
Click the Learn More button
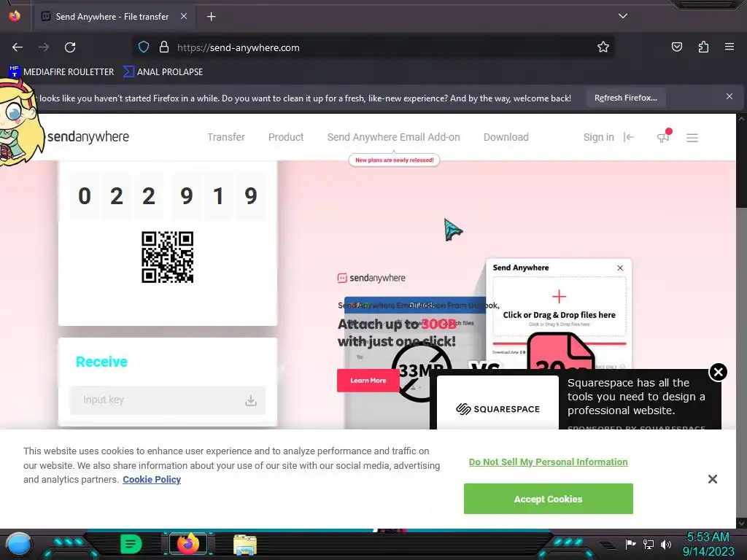[x=368, y=381]
